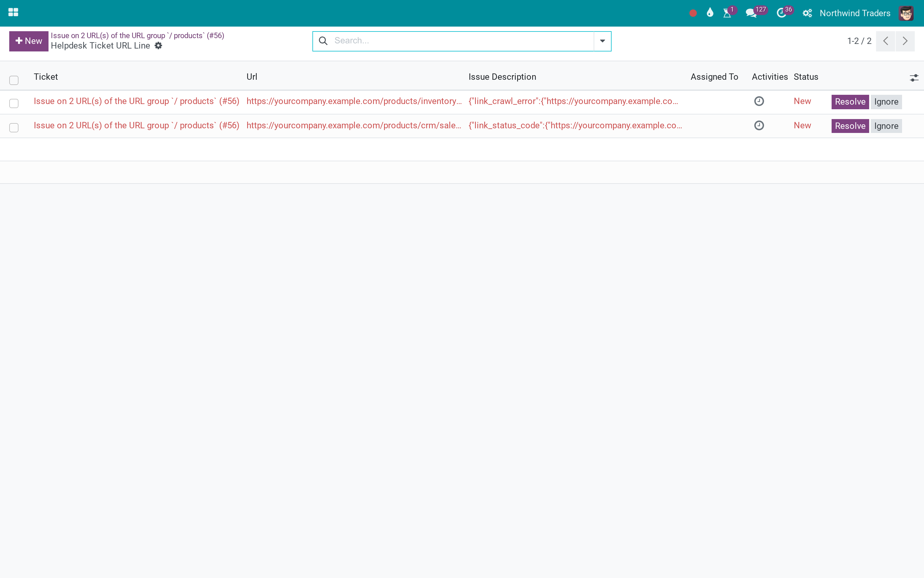Open the user avatar menu
This screenshot has height=578, width=924.
tap(906, 13)
